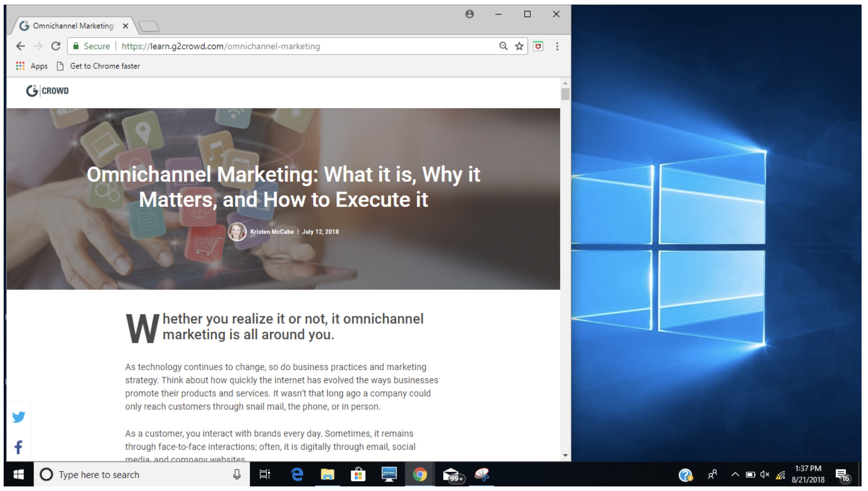Open the Microsoft Store taskbar icon

click(358, 475)
